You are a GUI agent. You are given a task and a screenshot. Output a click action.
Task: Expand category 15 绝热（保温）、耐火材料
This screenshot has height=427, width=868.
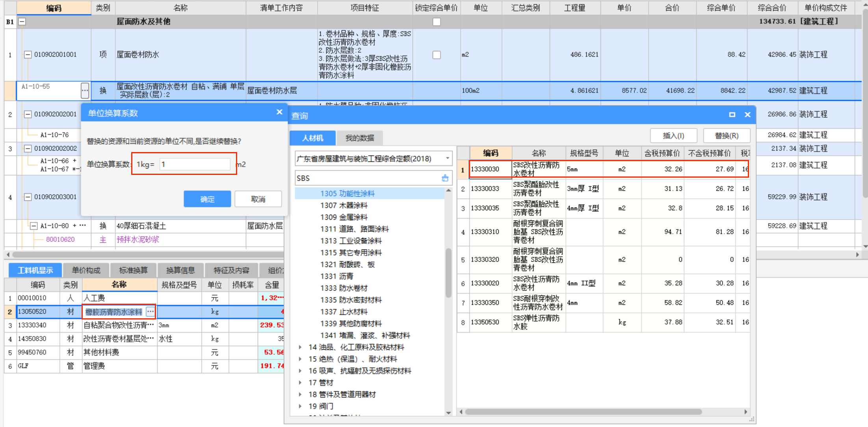[x=300, y=359]
